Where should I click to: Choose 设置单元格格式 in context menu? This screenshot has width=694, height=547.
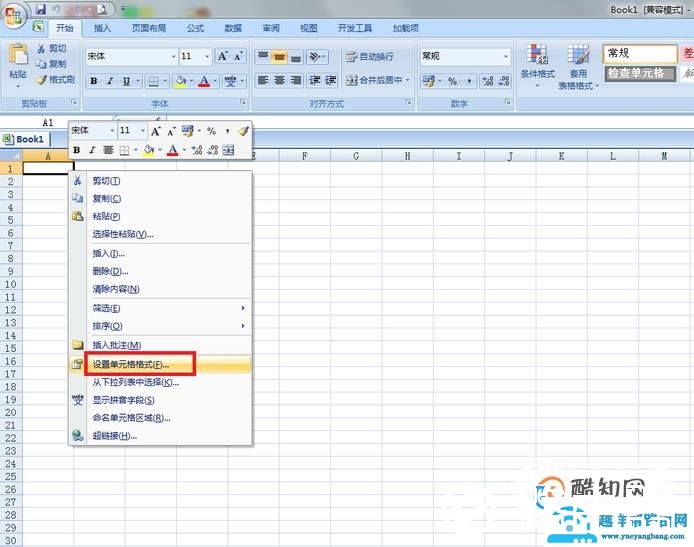tap(160, 365)
